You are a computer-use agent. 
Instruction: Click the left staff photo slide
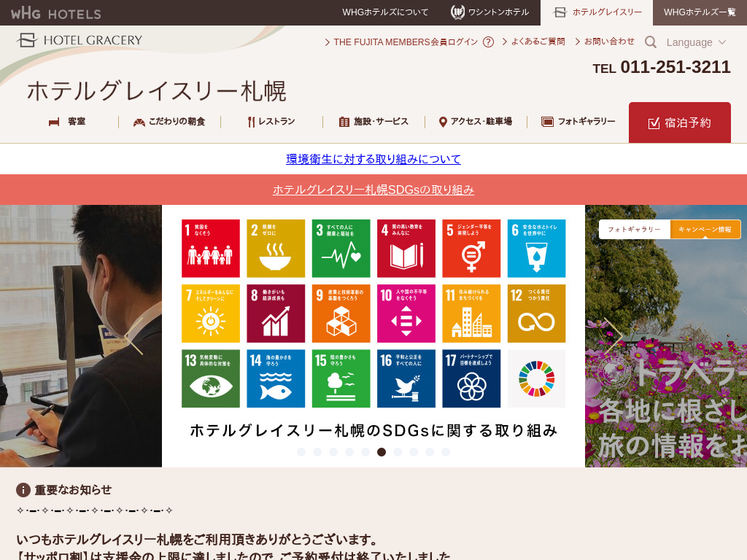[x=81, y=336]
